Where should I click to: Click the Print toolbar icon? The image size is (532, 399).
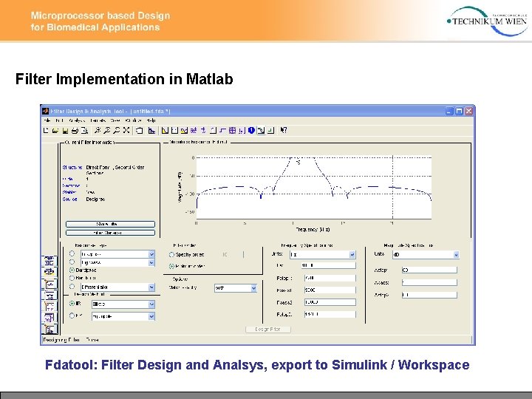[75, 130]
